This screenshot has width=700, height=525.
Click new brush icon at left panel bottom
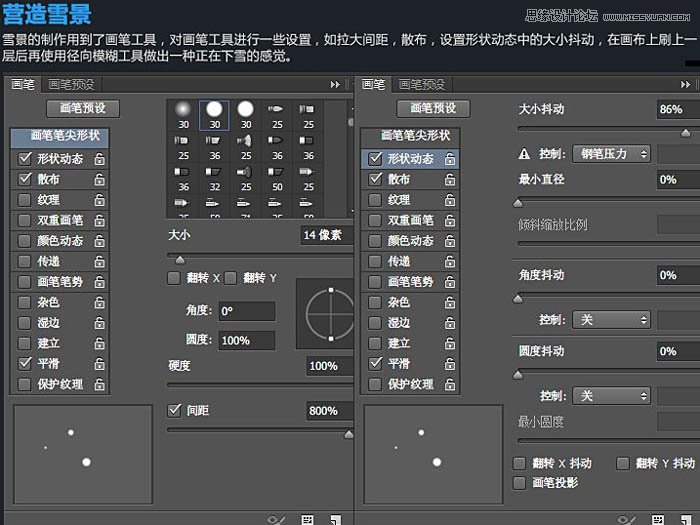(x=335, y=520)
